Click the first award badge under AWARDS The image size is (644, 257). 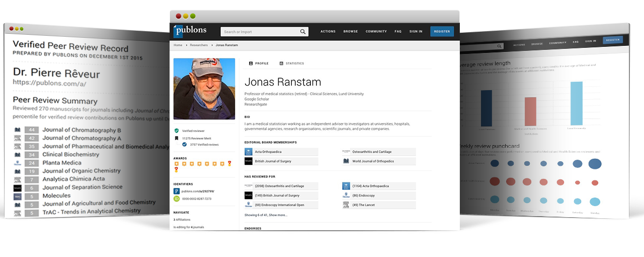(x=177, y=163)
